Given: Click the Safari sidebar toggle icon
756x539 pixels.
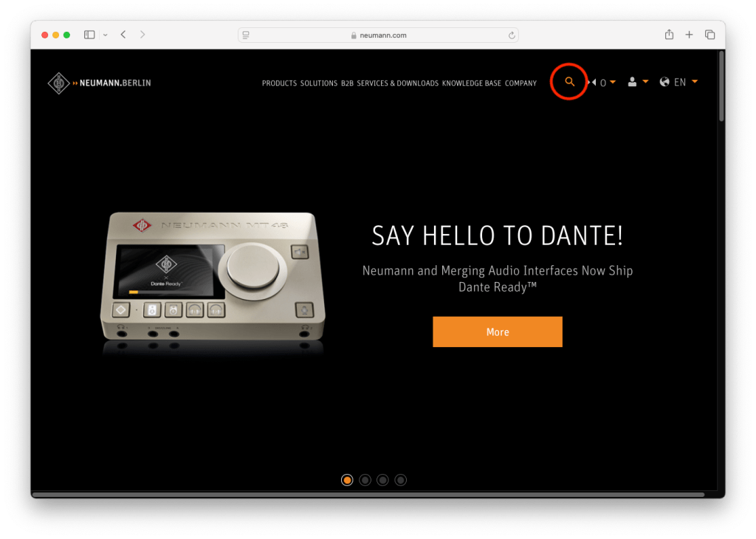Looking at the screenshot, I should (x=89, y=35).
